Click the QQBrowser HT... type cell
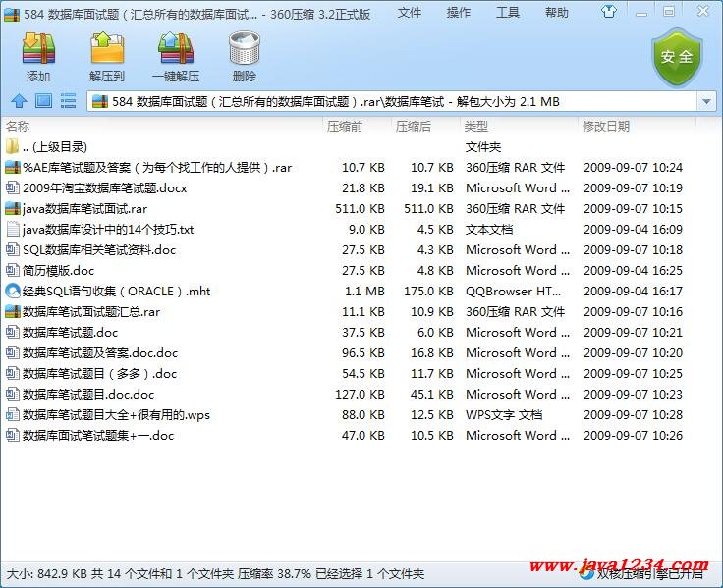Image resolution: width=723 pixels, height=588 pixels. pyautogui.click(x=513, y=291)
